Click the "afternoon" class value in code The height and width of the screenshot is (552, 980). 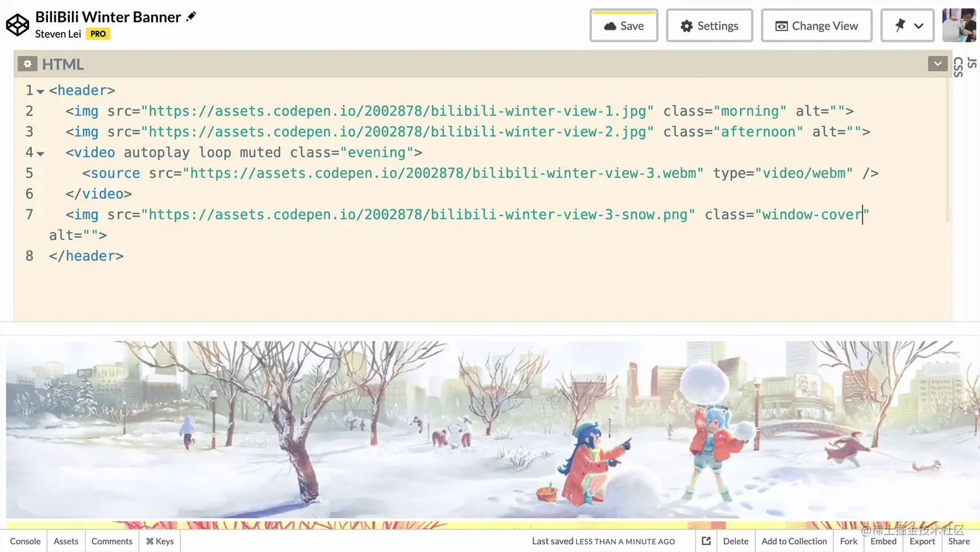click(x=758, y=132)
